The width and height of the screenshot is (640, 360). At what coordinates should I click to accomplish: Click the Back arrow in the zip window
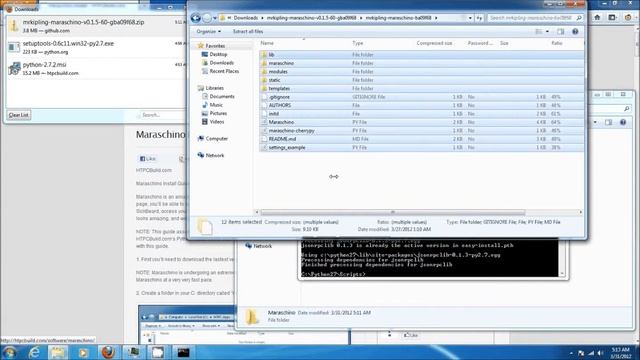point(196,18)
